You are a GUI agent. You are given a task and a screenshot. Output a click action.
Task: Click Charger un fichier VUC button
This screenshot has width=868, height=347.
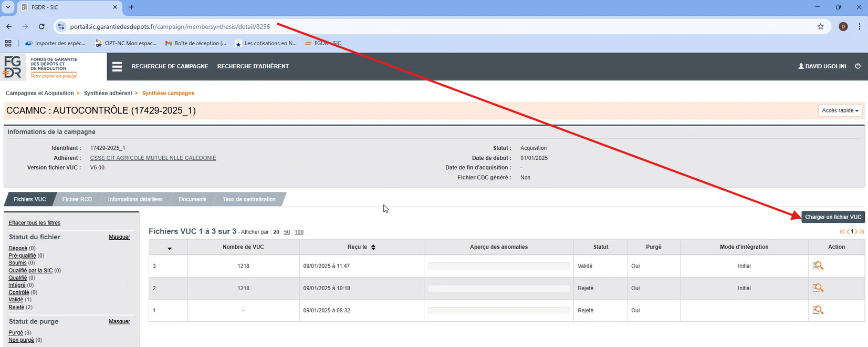point(833,217)
